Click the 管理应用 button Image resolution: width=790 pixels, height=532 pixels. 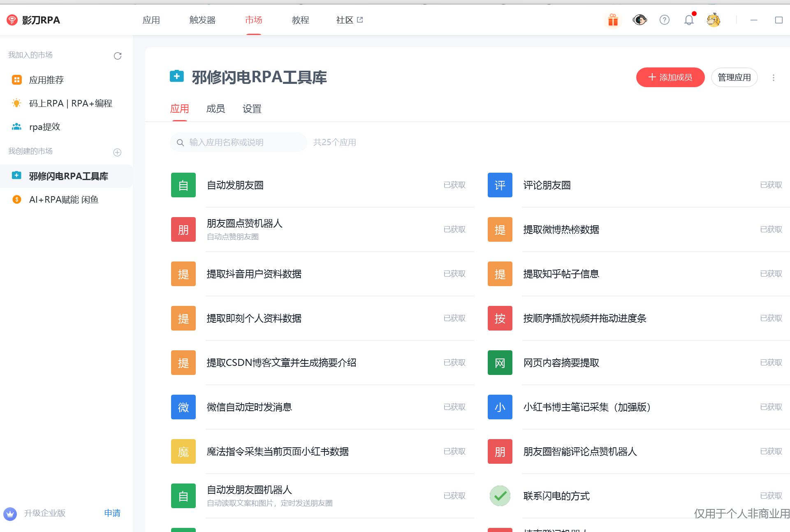734,77
